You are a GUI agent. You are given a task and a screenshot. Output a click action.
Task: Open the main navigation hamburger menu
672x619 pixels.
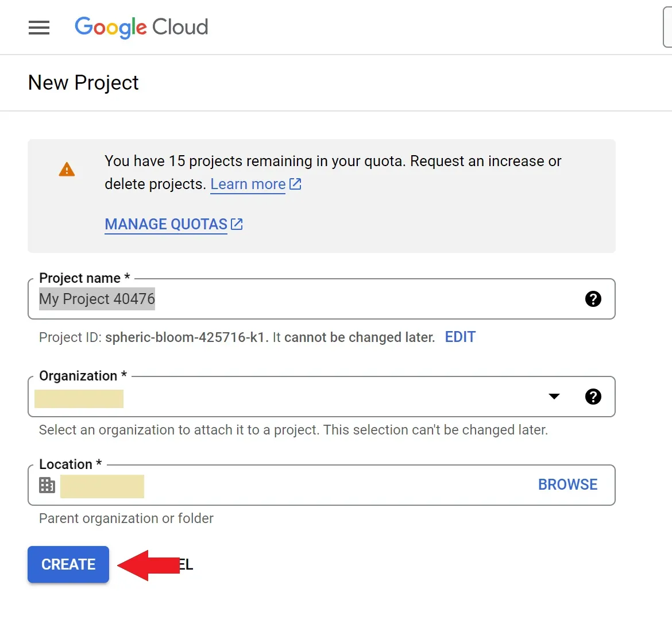click(39, 28)
